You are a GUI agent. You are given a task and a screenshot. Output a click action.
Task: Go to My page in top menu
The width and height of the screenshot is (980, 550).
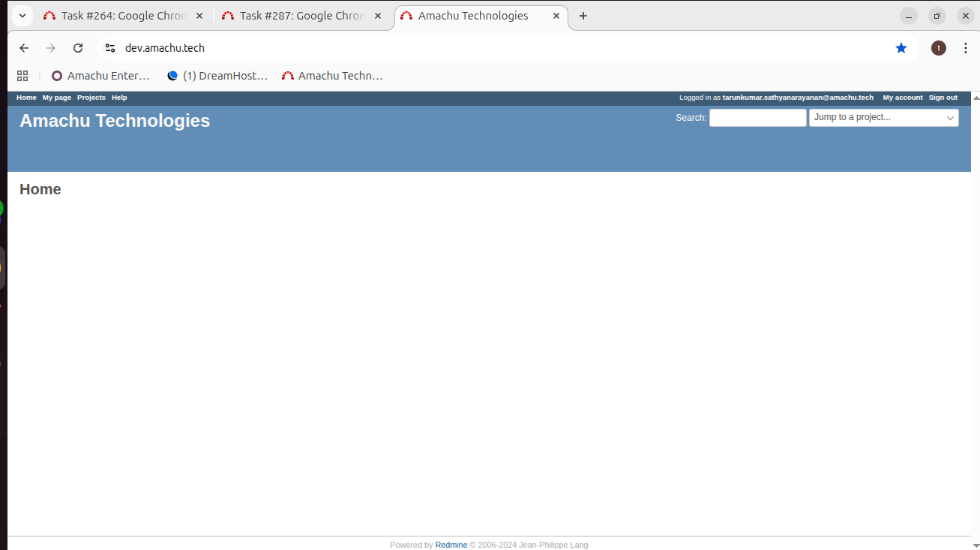click(x=56, y=98)
